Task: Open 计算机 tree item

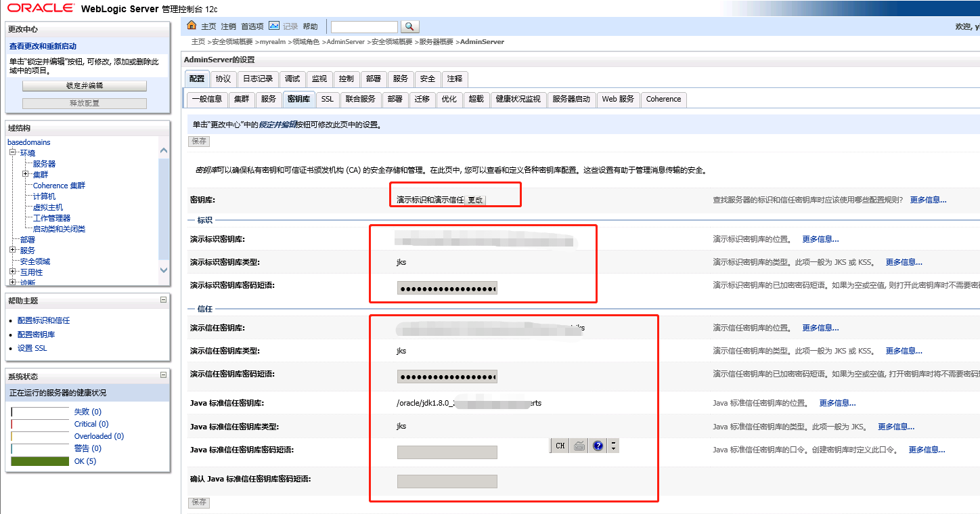Action: 45,196
